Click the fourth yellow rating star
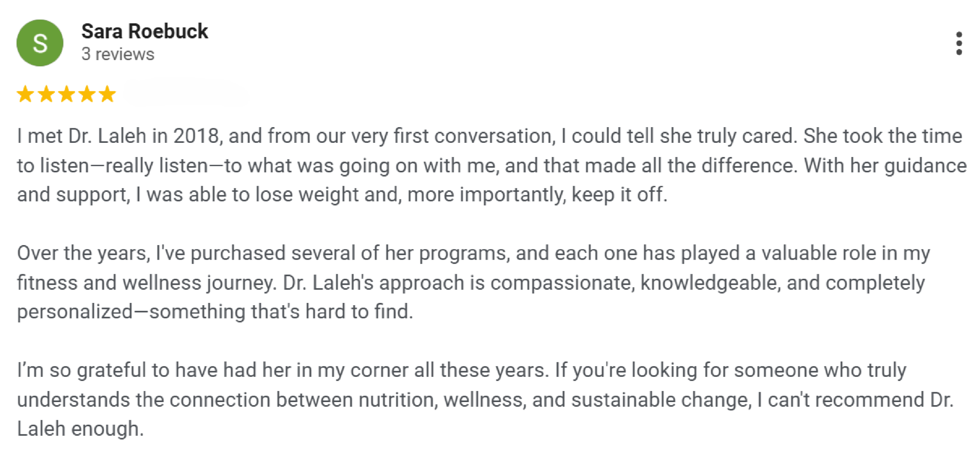Viewport: 980px width, 453px height. [x=87, y=94]
